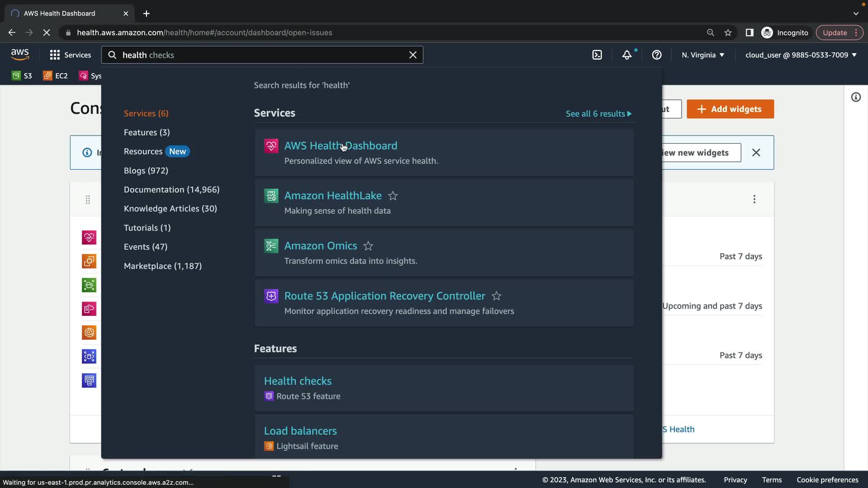This screenshot has height=488, width=868.
Task: Open the notifications bell
Action: point(627,55)
